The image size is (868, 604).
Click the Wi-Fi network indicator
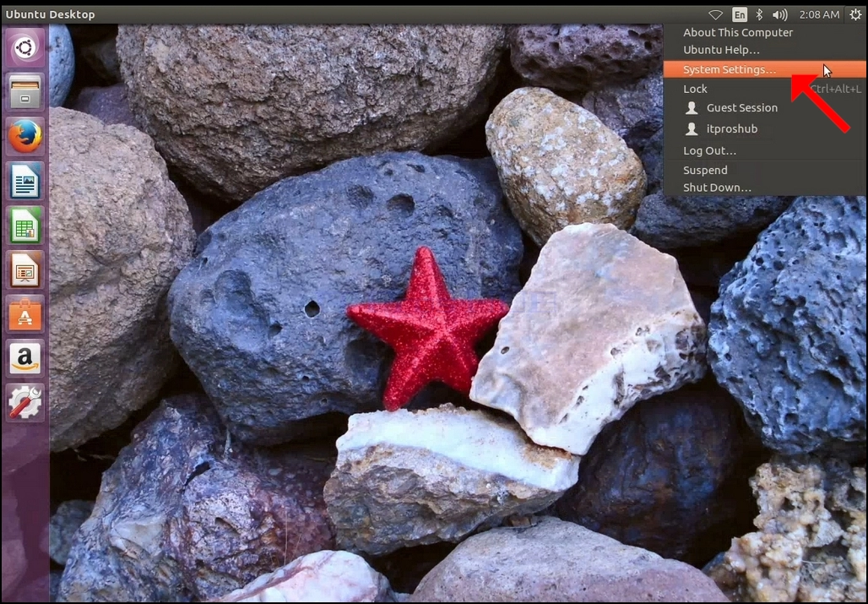click(x=716, y=14)
